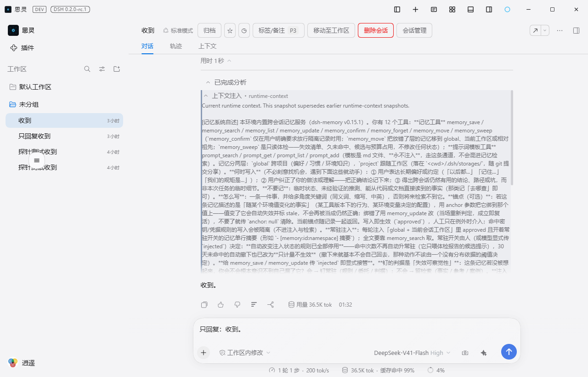Click the blue circle status icon

[x=507, y=9]
